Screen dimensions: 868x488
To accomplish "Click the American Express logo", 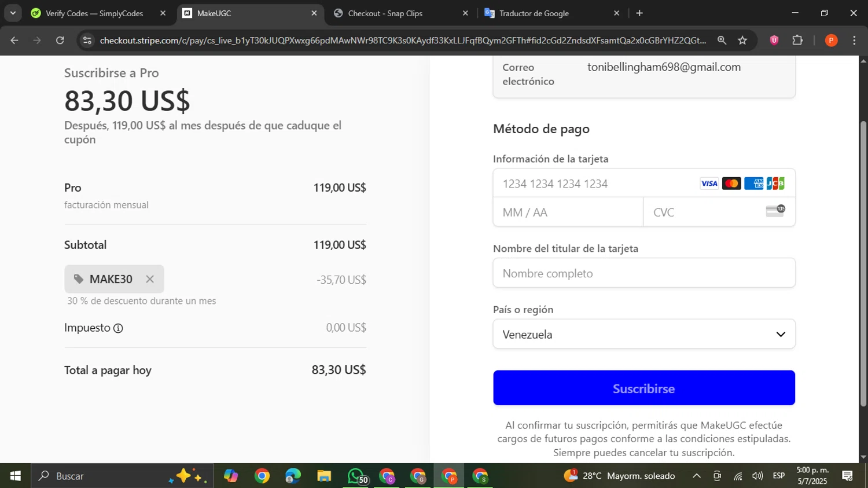I will coord(753,184).
